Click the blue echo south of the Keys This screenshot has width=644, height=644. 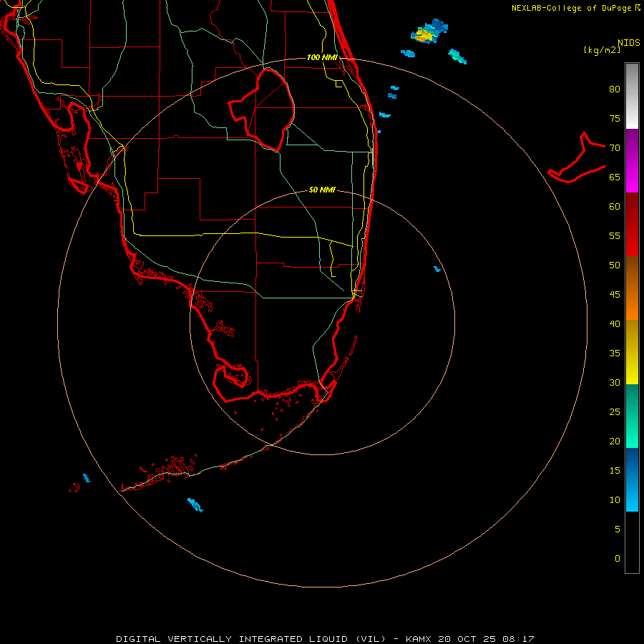pyautogui.click(x=195, y=504)
